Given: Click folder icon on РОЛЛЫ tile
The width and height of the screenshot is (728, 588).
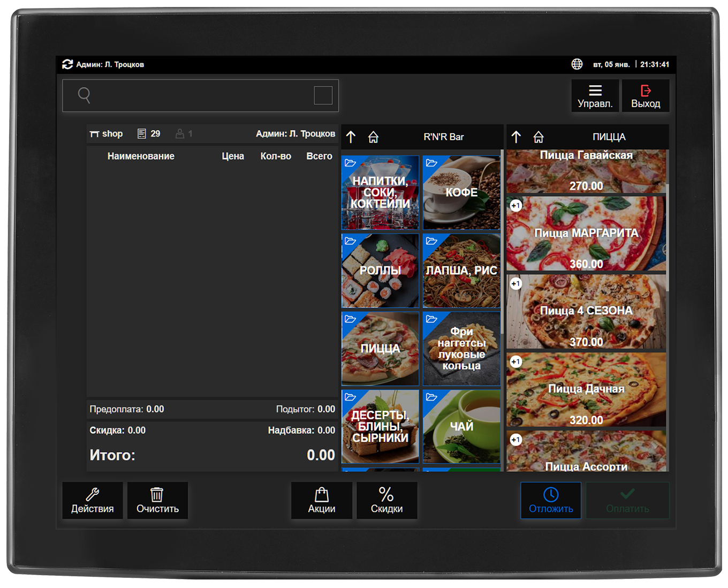Looking at the screenshot, I should click(350, 241).
